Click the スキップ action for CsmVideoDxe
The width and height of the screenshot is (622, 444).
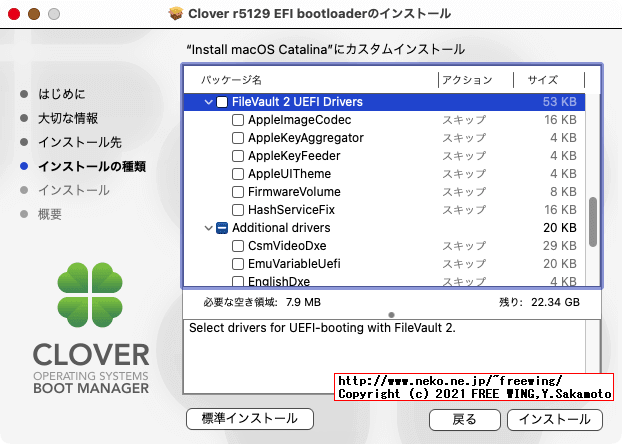click(464, 246)
